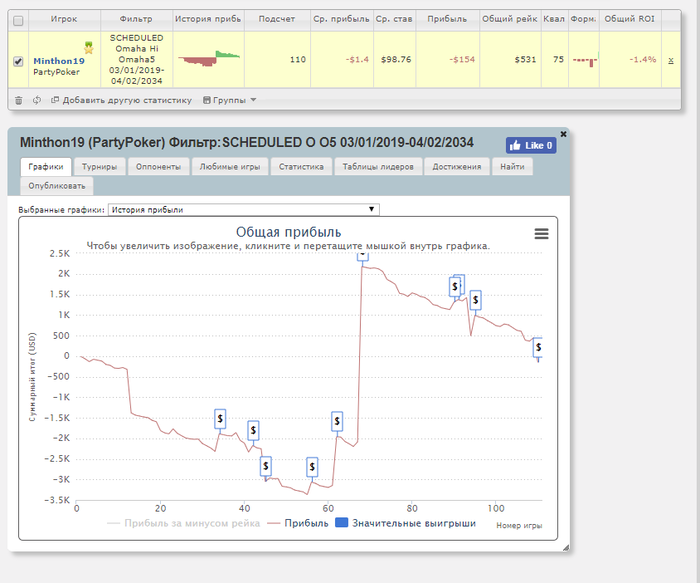Switch to the Таблицы лидеров tab
Image resolution: width=700 pixels, height=583 pixels.
click(x=378, y=167)
